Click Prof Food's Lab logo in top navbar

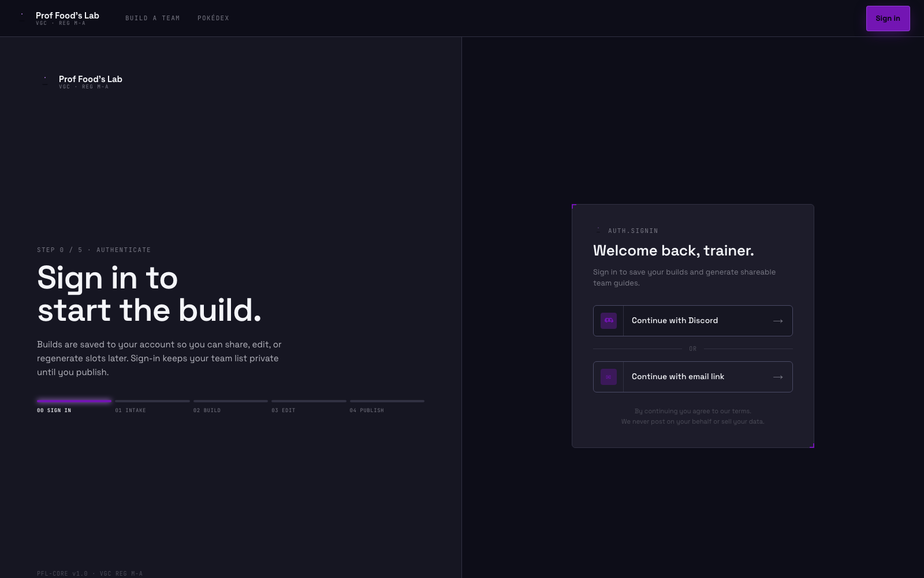(58, 18)
